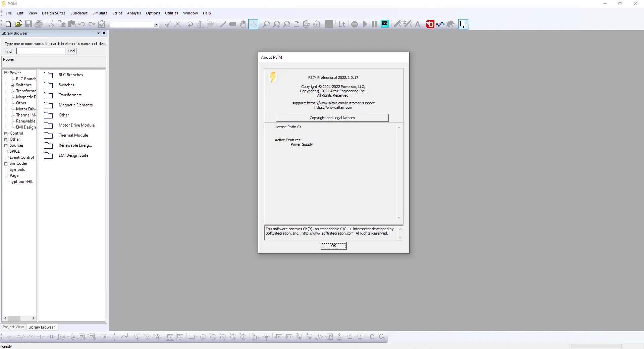This screenshot has height=349, width=644.
Task: Toggle the Library Browser tree icon
Action: click(x=463, y=24)
